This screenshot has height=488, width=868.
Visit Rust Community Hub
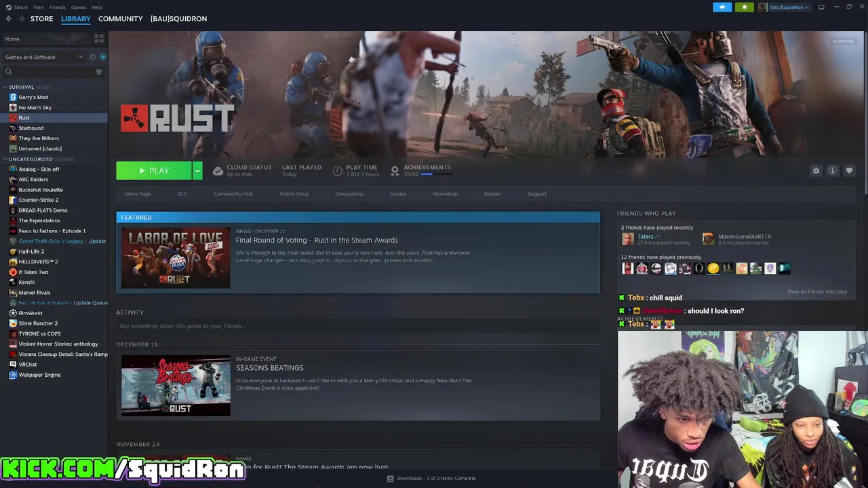(x=233, y=194)
